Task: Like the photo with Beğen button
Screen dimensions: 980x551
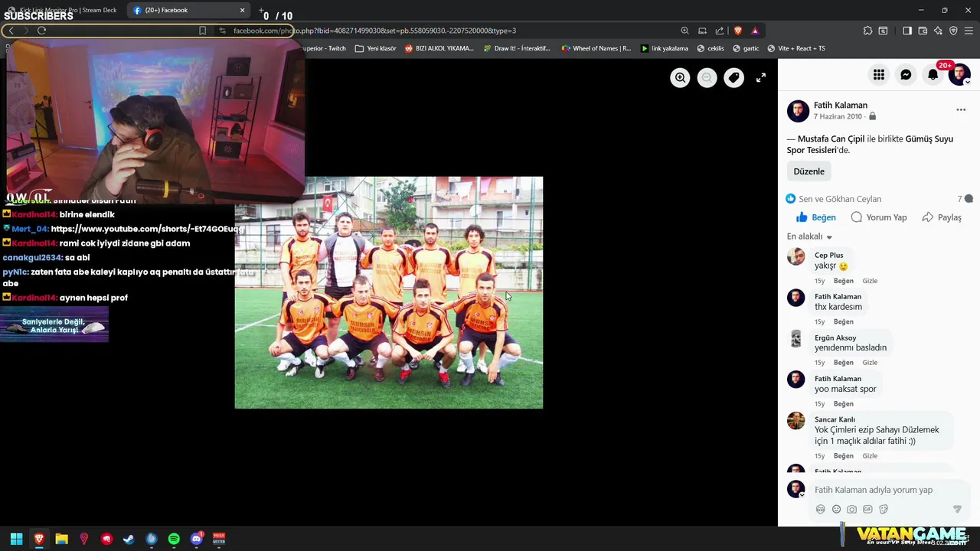Action: pos(816,217)
